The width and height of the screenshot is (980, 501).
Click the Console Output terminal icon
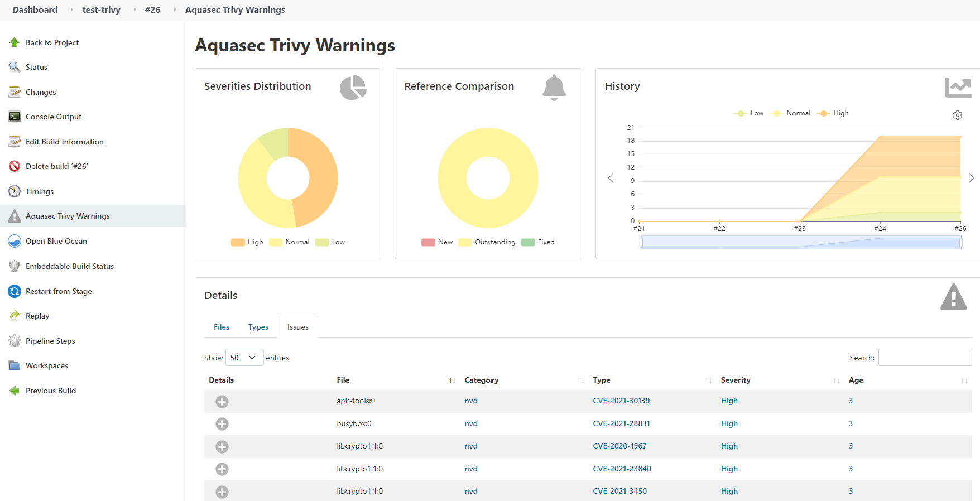coord(15,117)
